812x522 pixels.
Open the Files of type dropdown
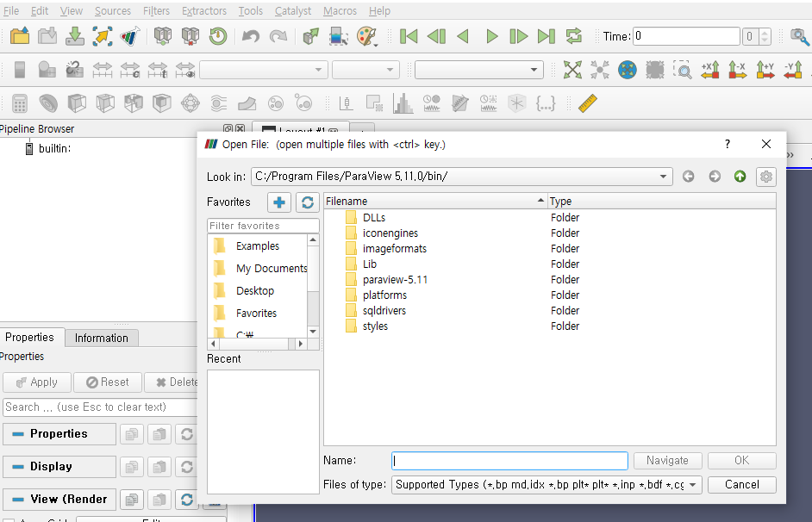click(692, 485)
